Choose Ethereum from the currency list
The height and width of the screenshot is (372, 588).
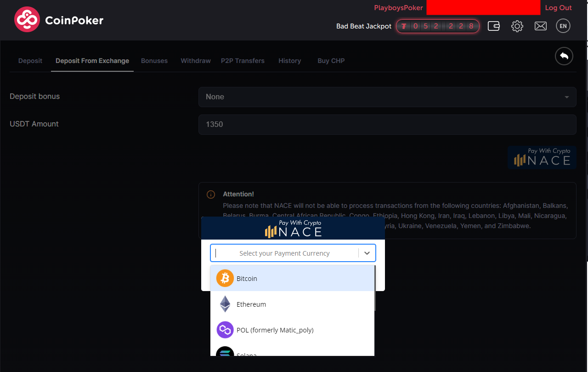[292, 304]
